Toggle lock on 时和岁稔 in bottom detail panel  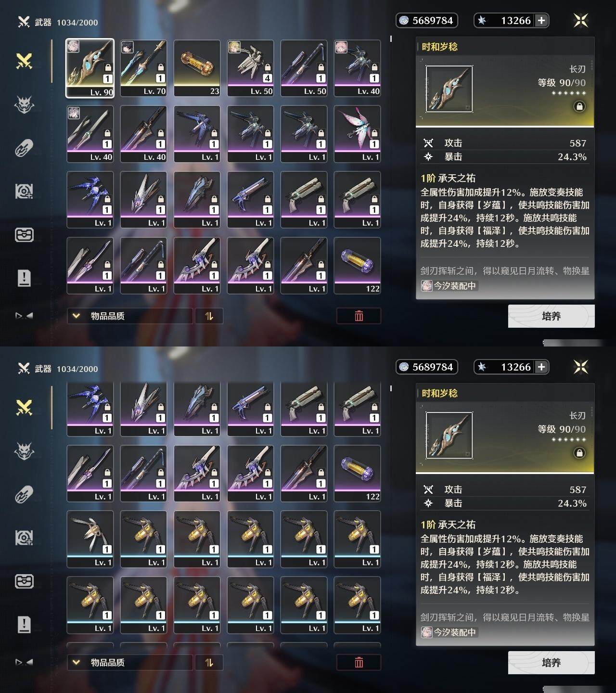pyautogui.click(x=579, y=453)
